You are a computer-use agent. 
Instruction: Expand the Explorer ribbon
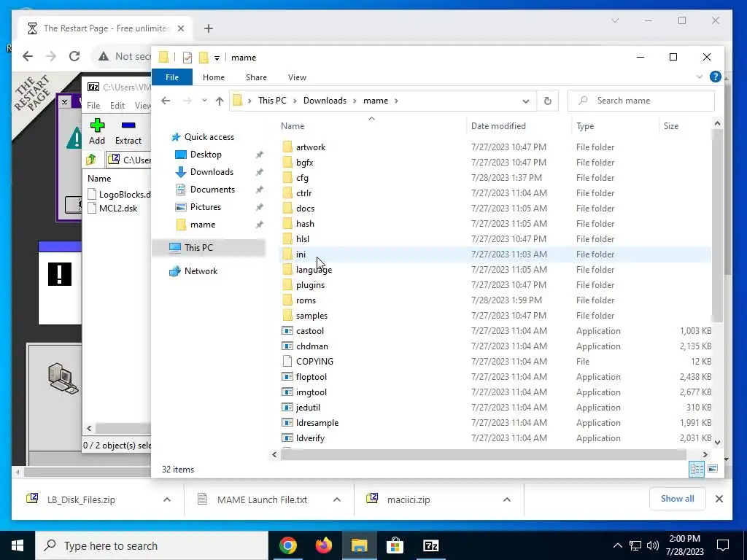700,77
